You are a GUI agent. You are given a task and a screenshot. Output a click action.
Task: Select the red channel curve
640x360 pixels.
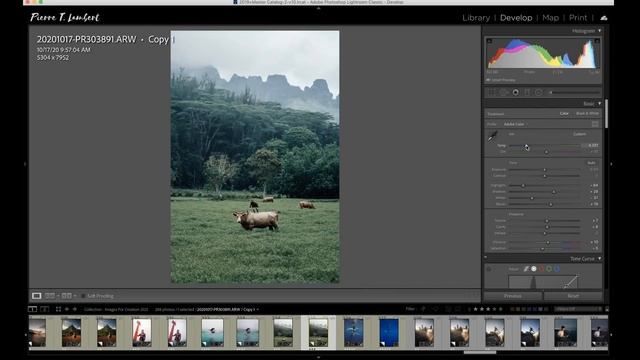tap(542, 269)
